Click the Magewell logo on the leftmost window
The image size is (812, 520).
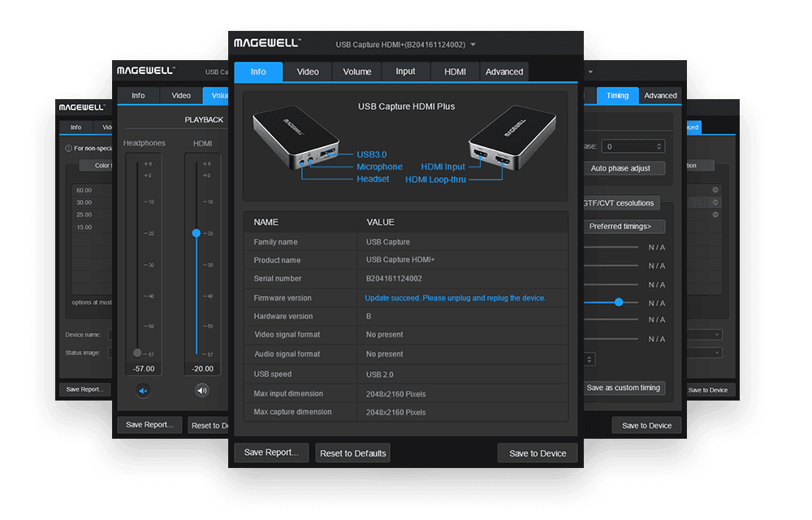pyautogui.click(x=81, y=106)
